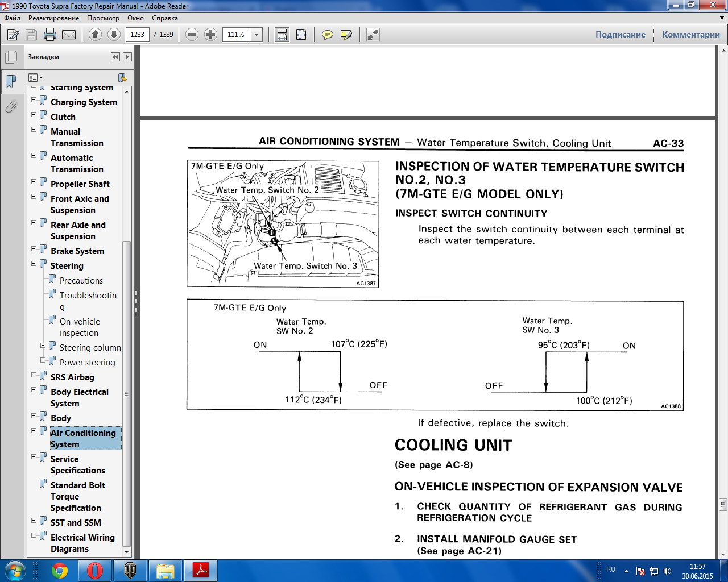Screen dimensions: 728x582
Task: Open zoom level dropdown arrow
Action: (256, 35)
